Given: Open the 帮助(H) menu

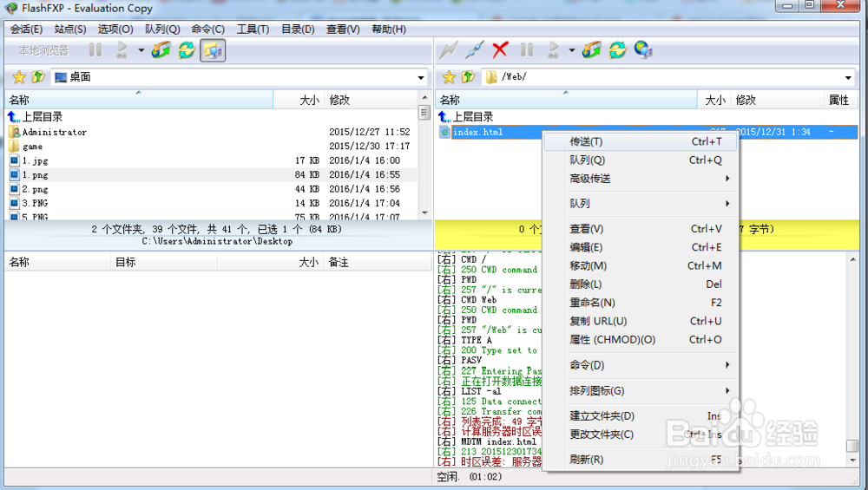Looking at the screenshot, I should click(x=389, y=29).
